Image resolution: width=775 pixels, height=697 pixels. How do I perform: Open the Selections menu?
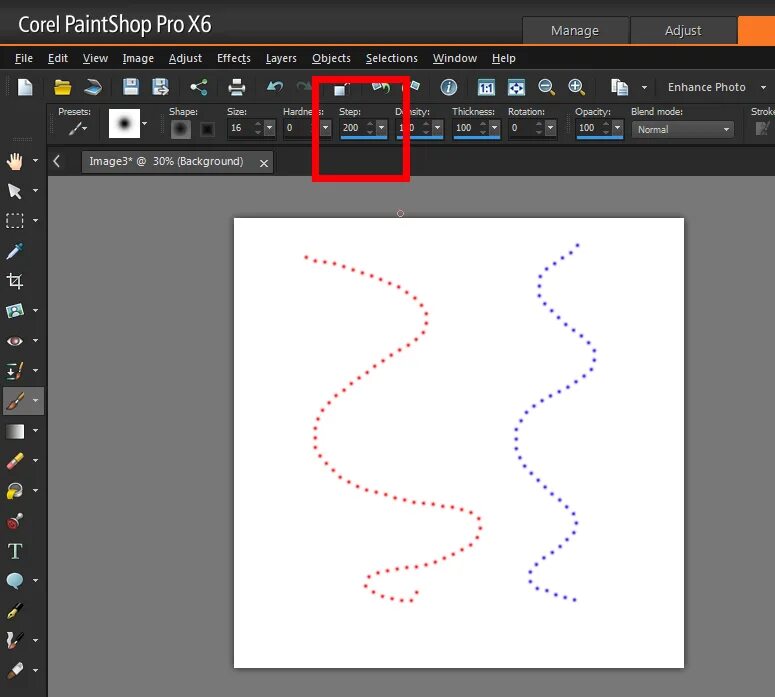click(391, 58)
